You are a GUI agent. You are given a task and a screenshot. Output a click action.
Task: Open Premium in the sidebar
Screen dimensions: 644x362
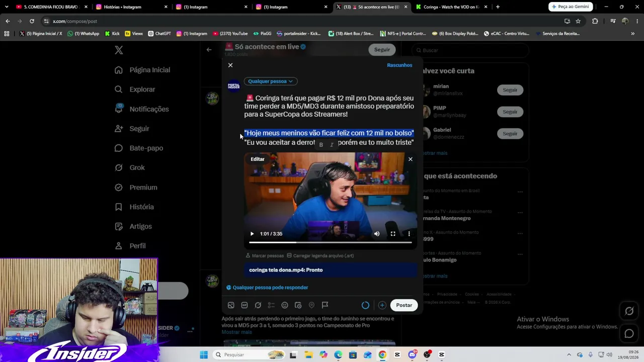[x=136, y=188]
